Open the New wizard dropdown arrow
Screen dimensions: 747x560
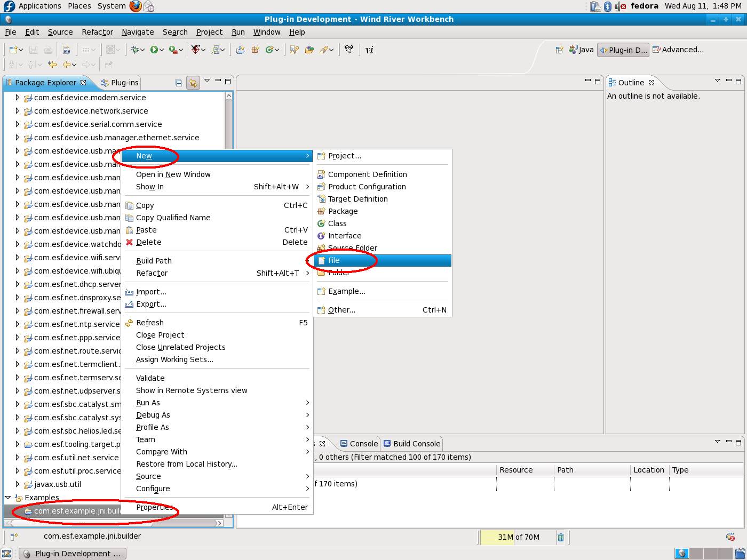21,50
